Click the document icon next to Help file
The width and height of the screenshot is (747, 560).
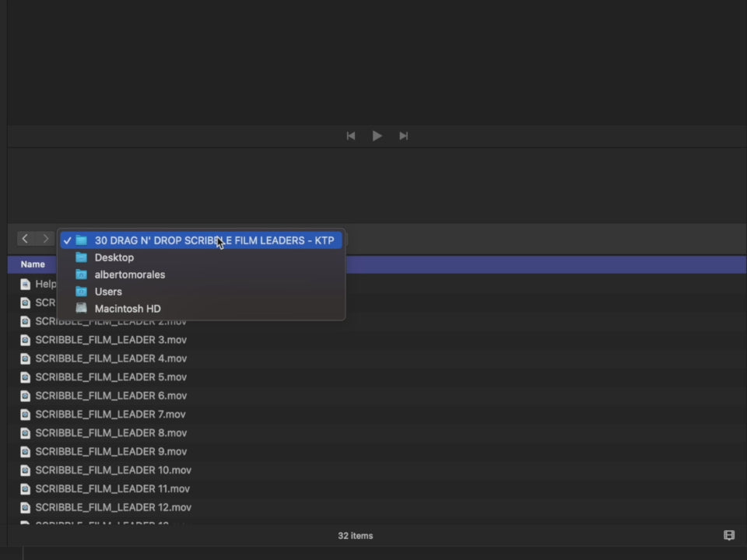click(x=25, y=284)
